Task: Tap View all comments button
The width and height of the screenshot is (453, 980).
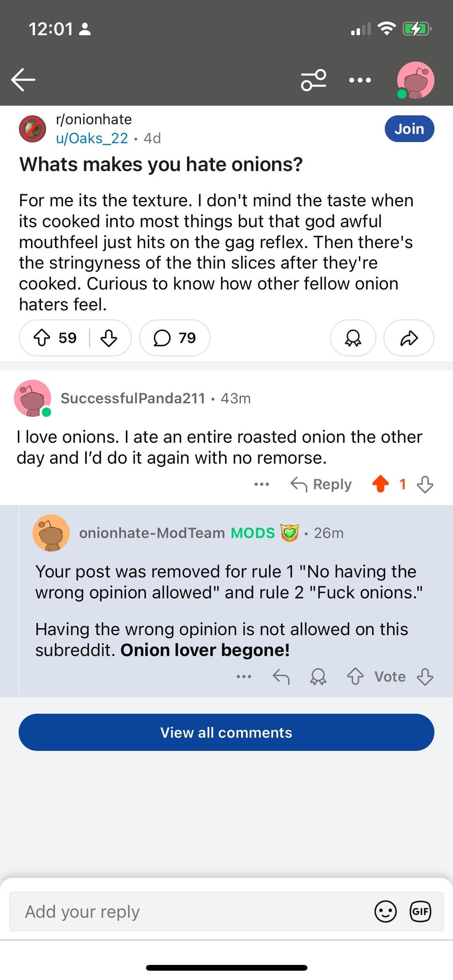Action: point(226,732)
